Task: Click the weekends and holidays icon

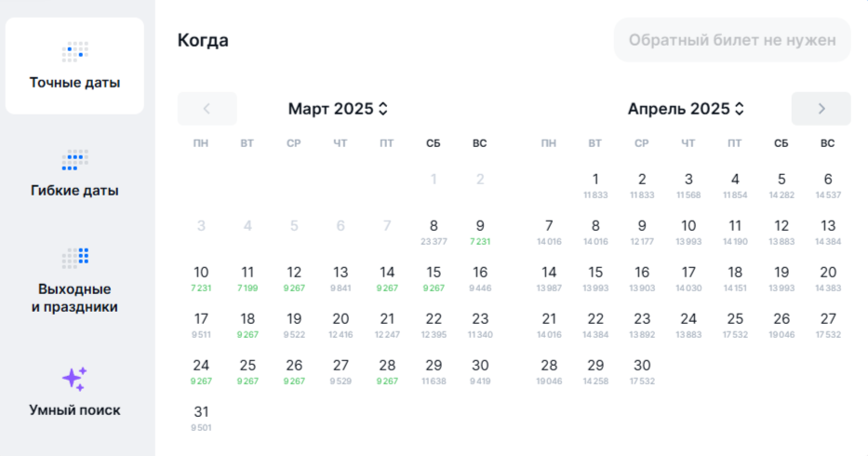Action: (74, 257)
